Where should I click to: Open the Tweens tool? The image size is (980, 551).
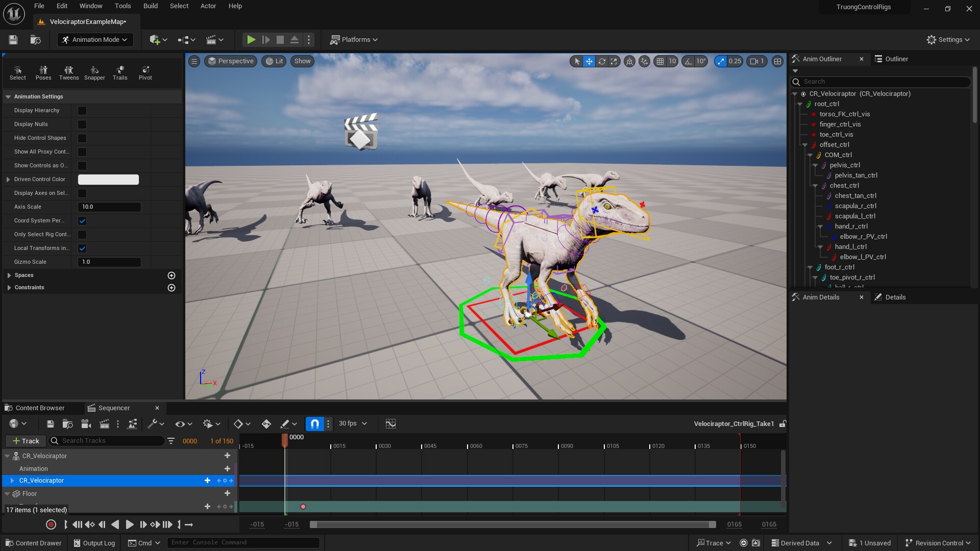click(x=68, y=72)
